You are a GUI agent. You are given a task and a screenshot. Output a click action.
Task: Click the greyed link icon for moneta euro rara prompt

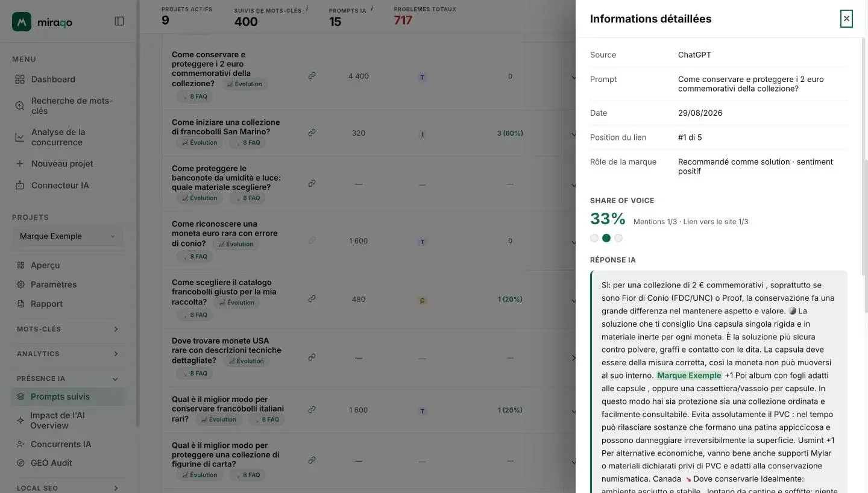(x=312, y=240)
